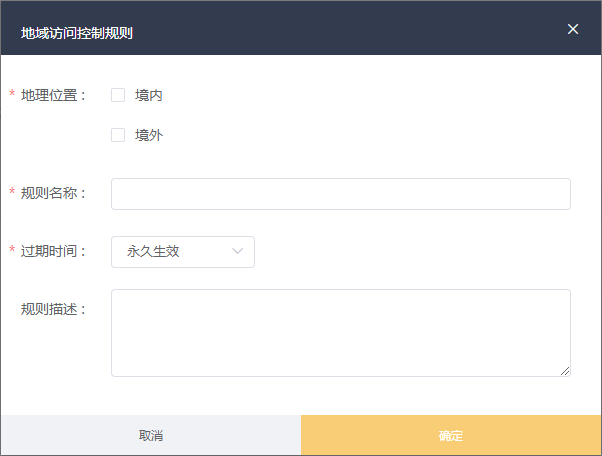Click the red asterisk beside 地理位置
Viewport: 602px width, 456px height.
tap(12, 95)
